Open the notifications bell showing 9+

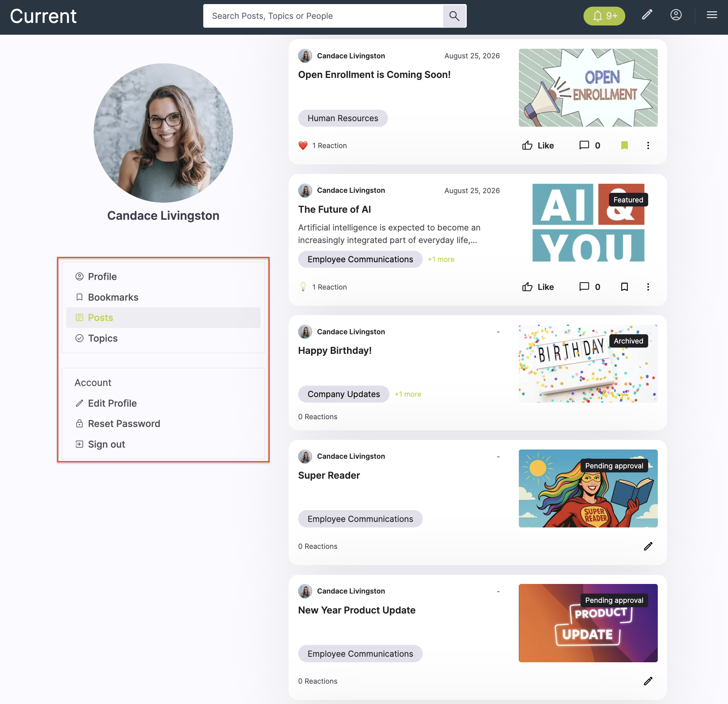[x=604, y=16]
